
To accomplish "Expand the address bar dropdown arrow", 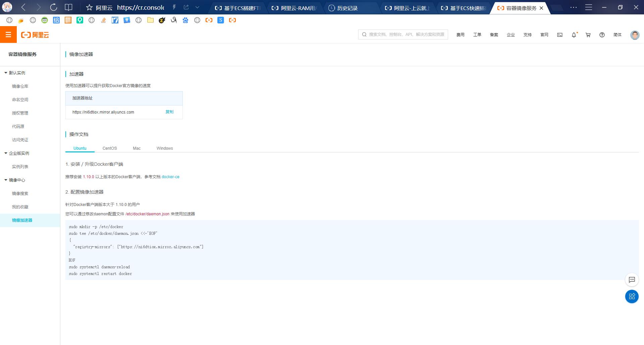I will (197, 7).
